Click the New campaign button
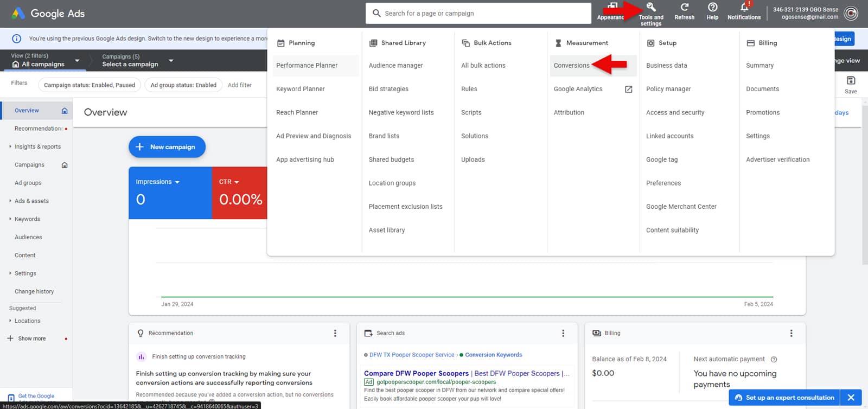 167,147
